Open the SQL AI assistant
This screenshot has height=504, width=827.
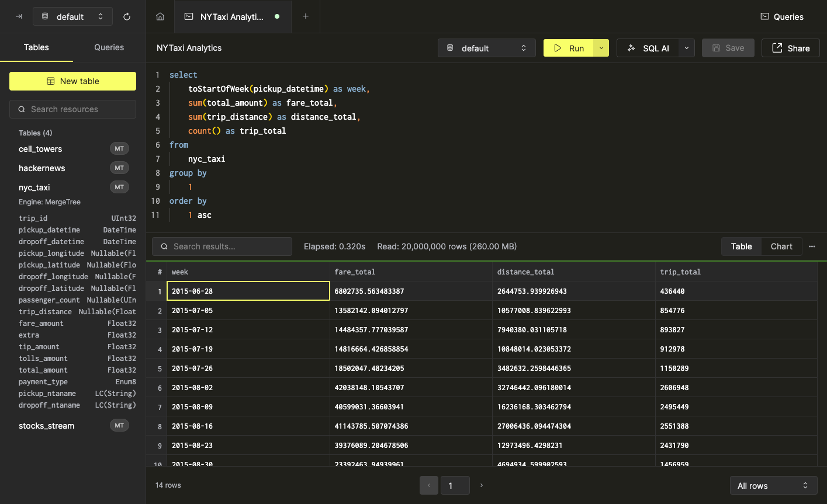(649, 48)
